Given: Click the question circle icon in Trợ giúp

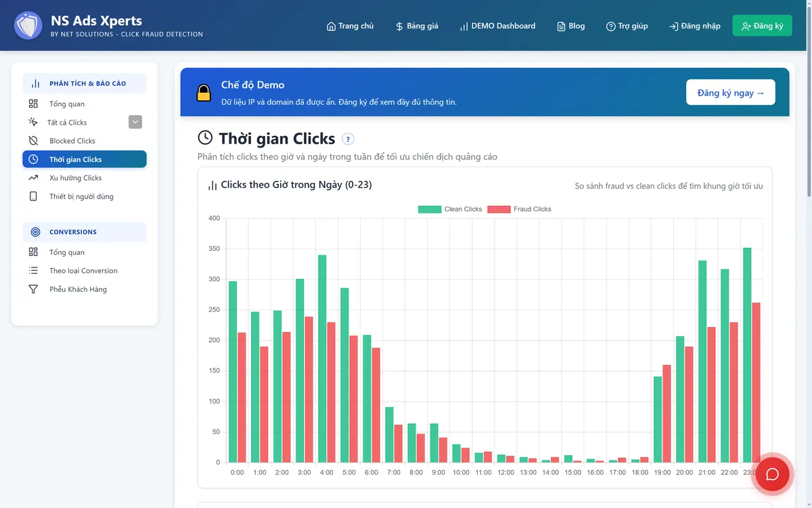Looking at the screenshot, I should pyautogui.click(x=611, y=26).
